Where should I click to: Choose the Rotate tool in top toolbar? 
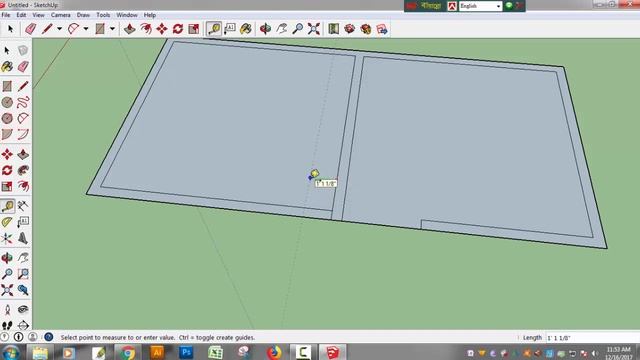tap(178, 29)
